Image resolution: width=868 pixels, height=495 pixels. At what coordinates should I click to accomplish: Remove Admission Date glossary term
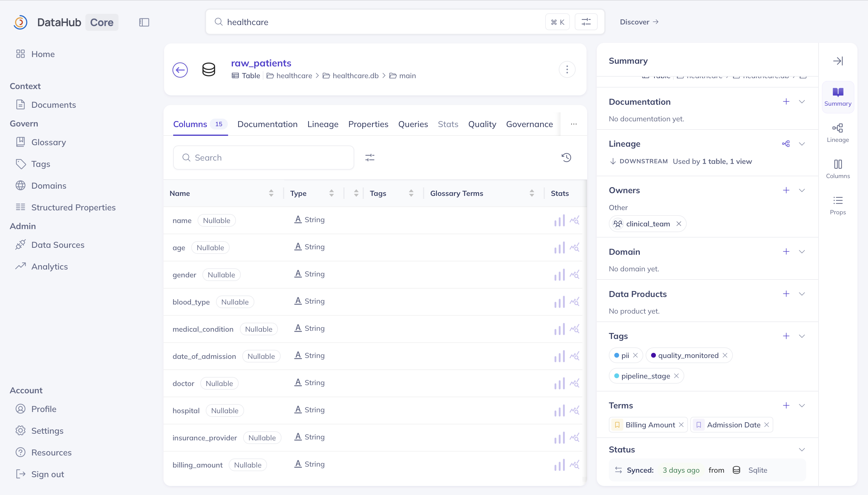(x=766, y=425)
